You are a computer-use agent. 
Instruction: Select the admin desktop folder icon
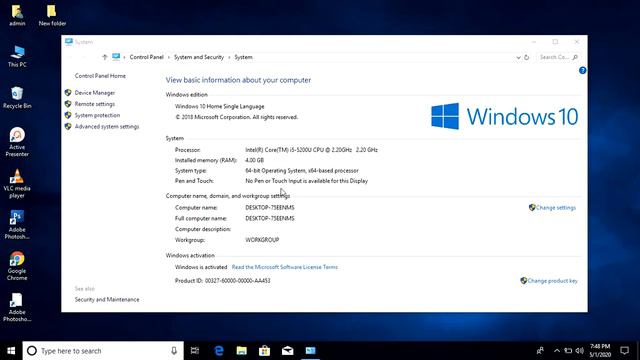tap(17, 15)
